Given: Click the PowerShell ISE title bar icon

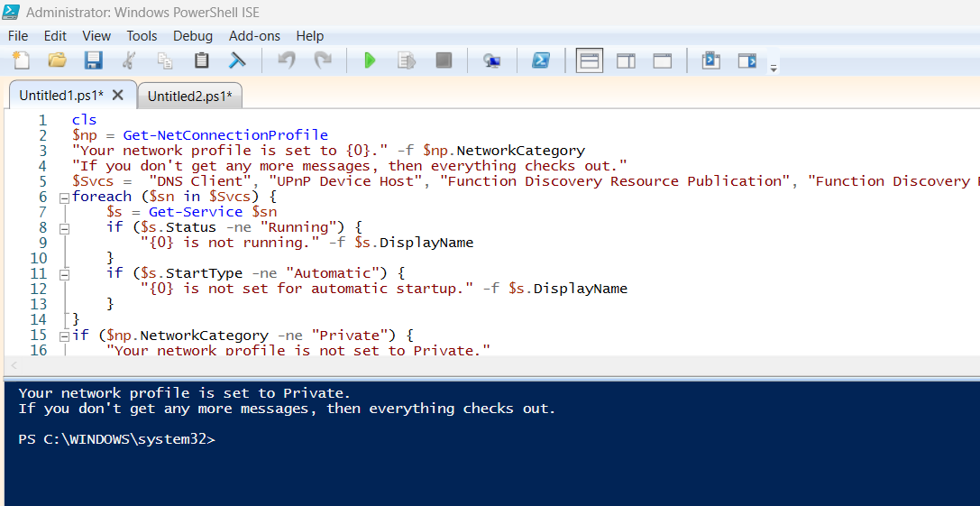Looking at the screenshot, I should click(x=11, y=12).
